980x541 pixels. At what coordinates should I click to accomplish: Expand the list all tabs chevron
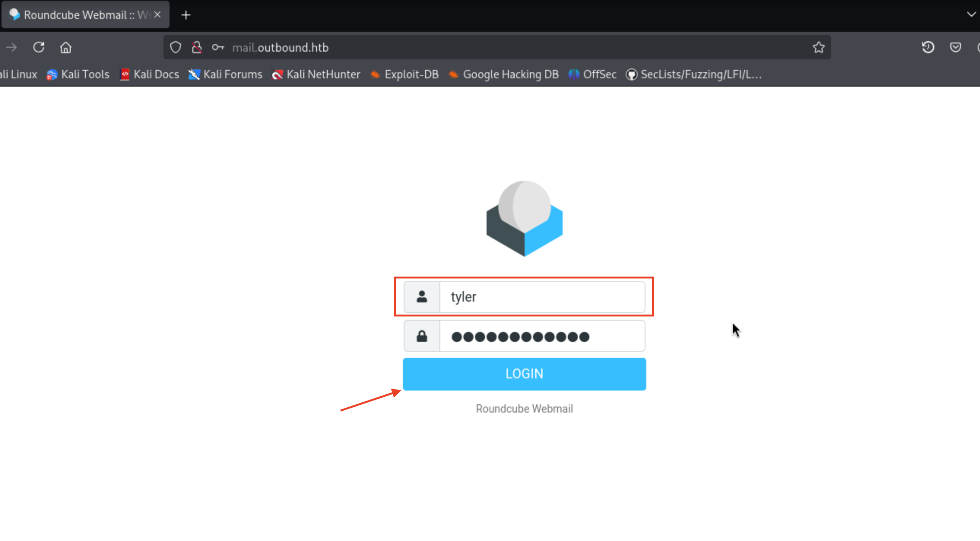pos(971,14)
